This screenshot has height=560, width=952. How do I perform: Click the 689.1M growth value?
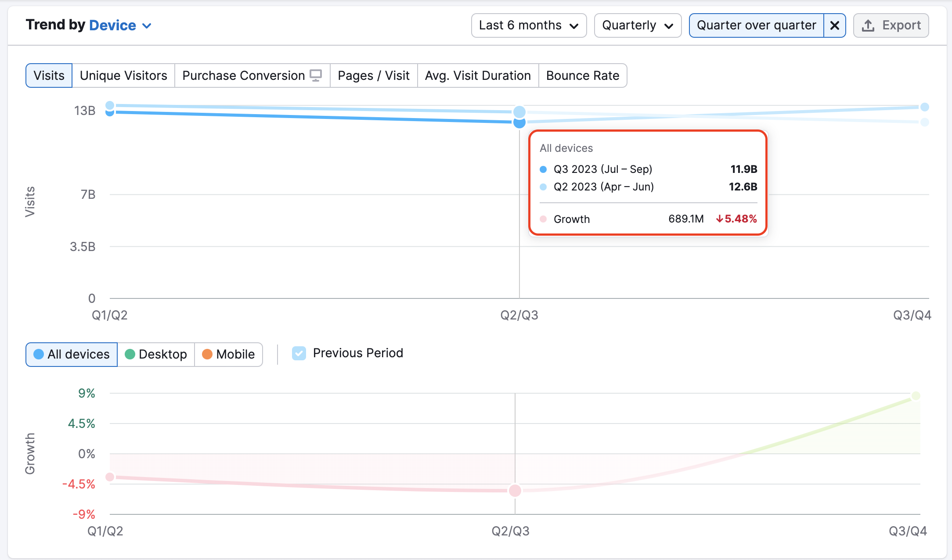686,219
